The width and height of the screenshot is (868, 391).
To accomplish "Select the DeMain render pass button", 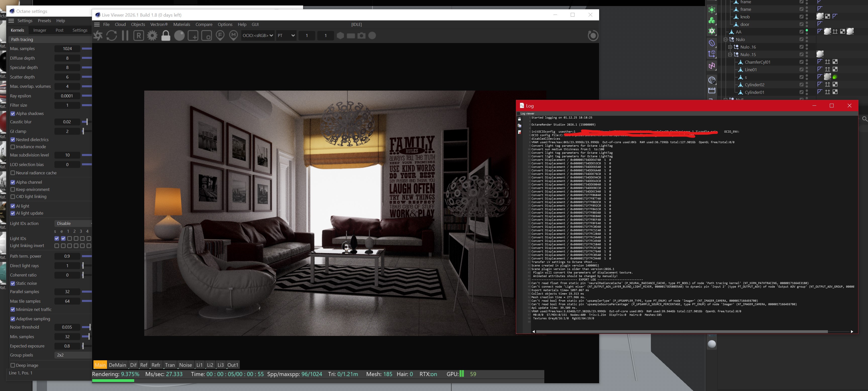I will [117, 365].
